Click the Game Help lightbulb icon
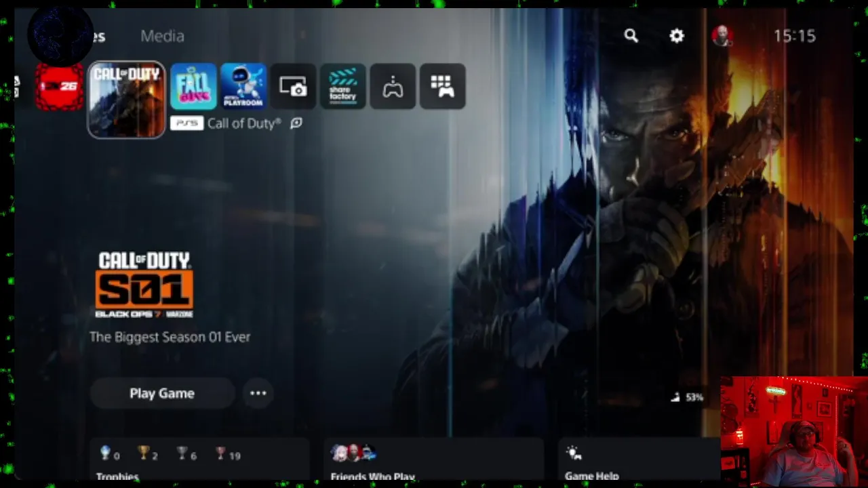The width and height of the screenshot is (868, 488). pyautogui.click(x=574, y=453)
